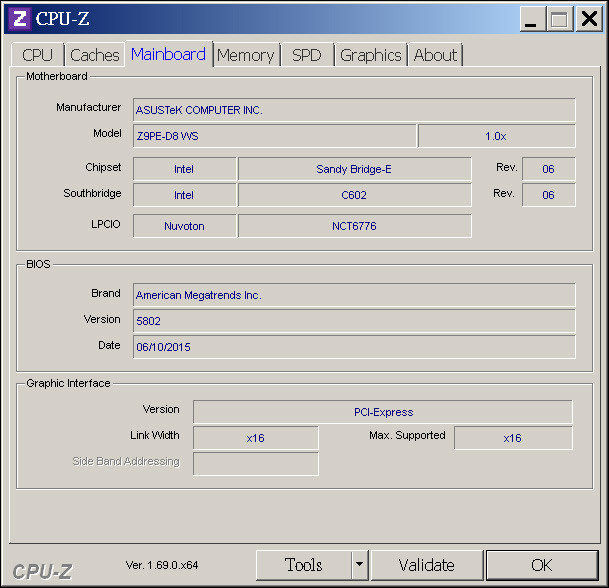Click the disabled maximize button
Screen dimensions: 609x588
pos(559,19)
